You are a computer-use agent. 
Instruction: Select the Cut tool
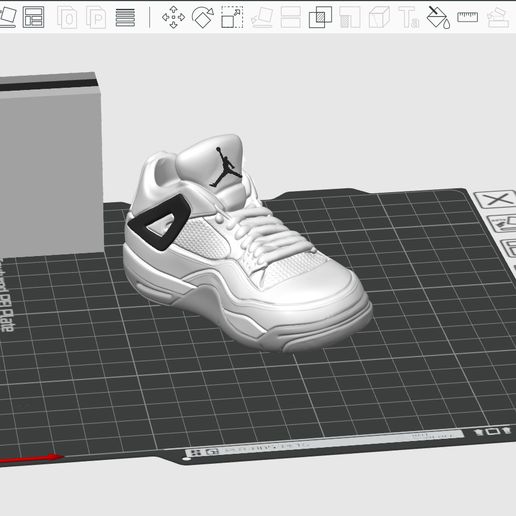291,17
